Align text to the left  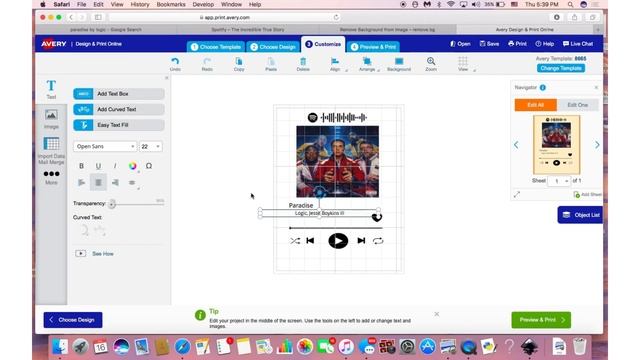coord(81,182)
